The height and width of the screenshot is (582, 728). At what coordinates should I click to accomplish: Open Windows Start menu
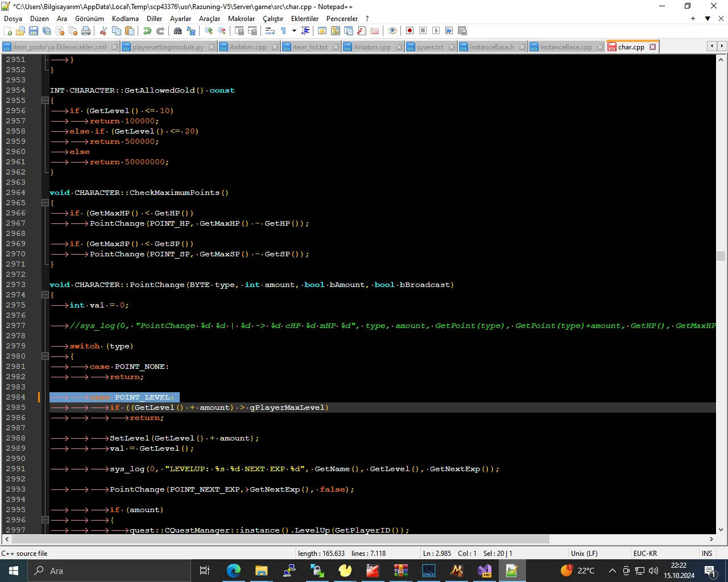(14, 571)
